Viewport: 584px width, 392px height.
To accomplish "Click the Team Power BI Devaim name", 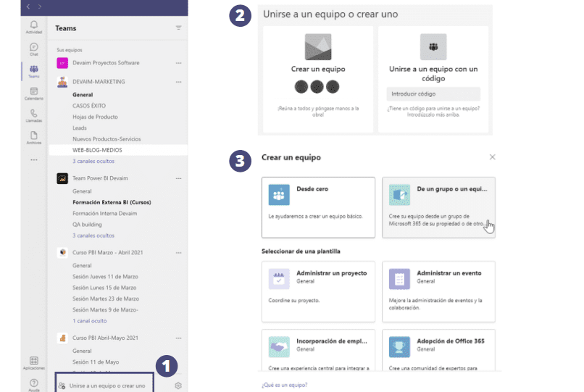I will [x=100, y=178].
